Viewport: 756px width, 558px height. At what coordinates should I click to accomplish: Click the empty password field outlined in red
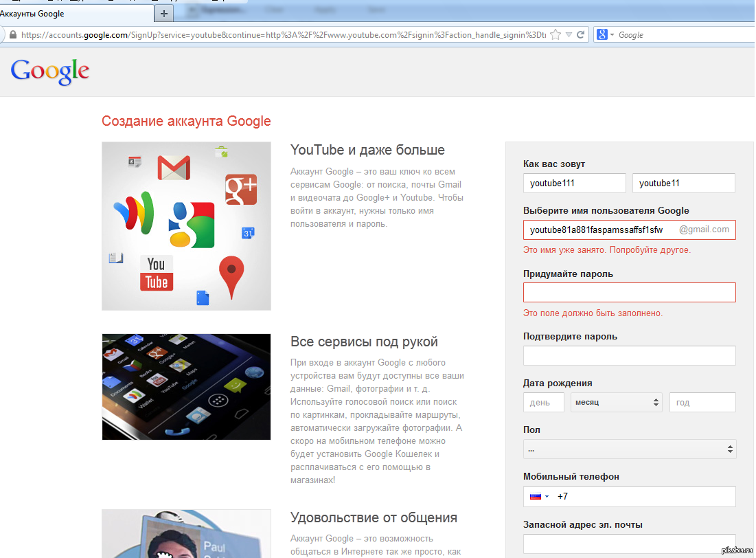629,293
